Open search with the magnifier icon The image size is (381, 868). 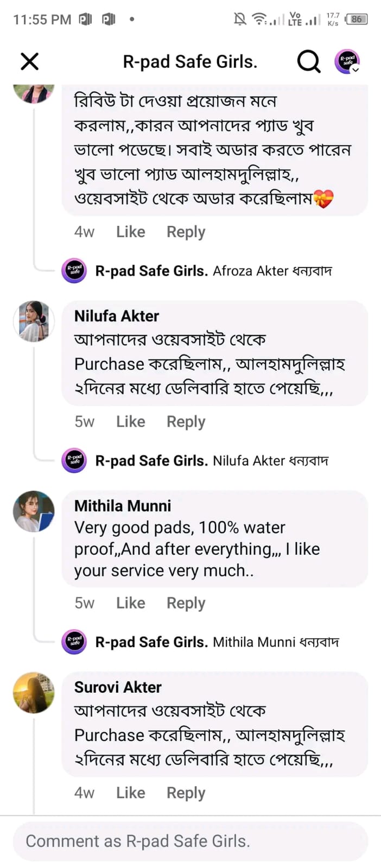coord(308,62)
